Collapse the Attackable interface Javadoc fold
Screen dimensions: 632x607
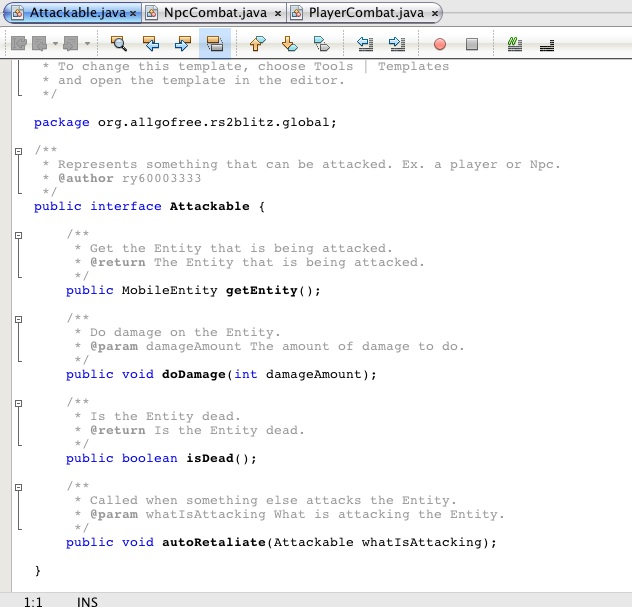click(19, 152)
